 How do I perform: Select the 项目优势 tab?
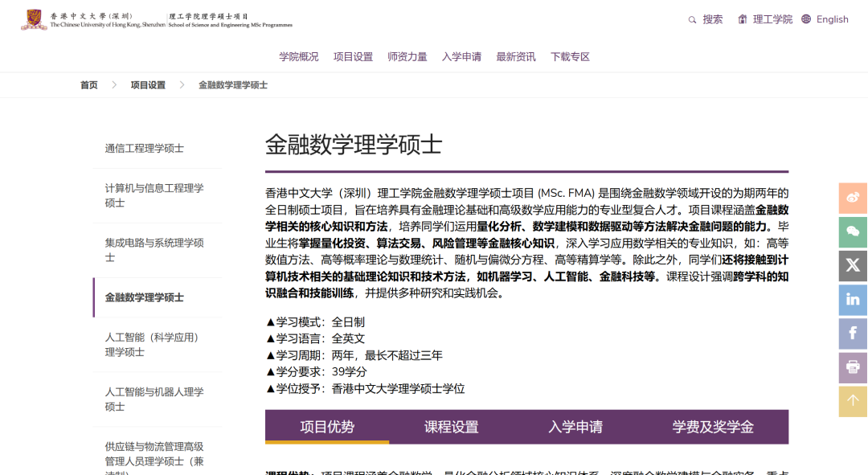click(327, 427)
